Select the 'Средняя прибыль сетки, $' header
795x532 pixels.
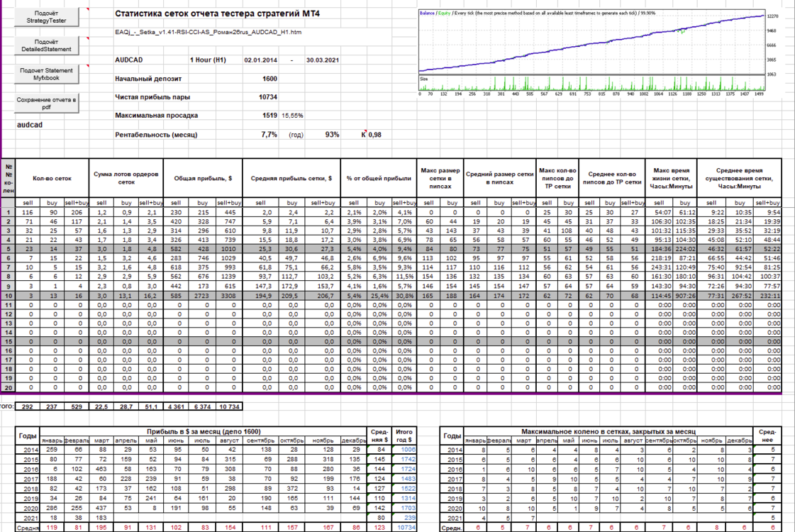click(291, 178)
